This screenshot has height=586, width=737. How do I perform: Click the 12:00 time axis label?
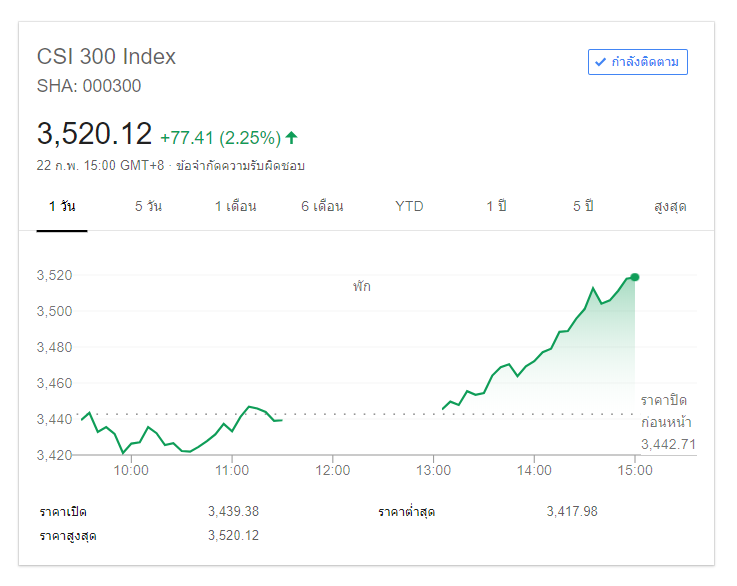click(333, 470)
